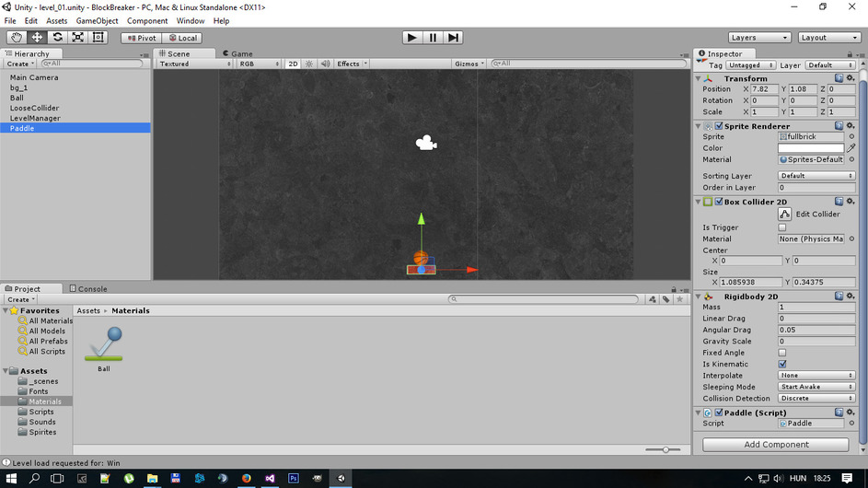Switch to Console tab

[88, 288]
